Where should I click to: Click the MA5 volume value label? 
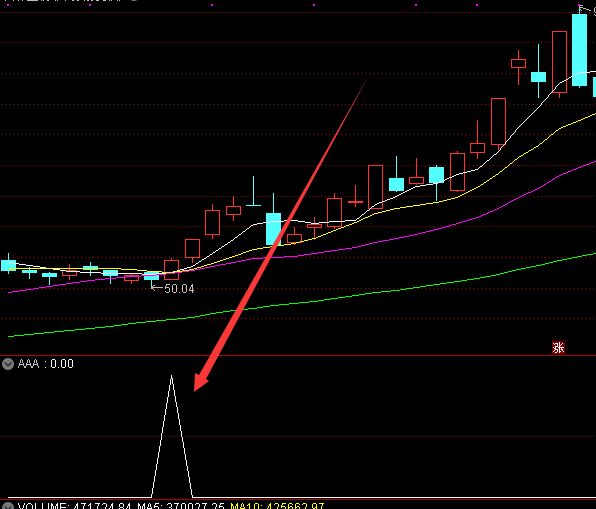[181, 506]
